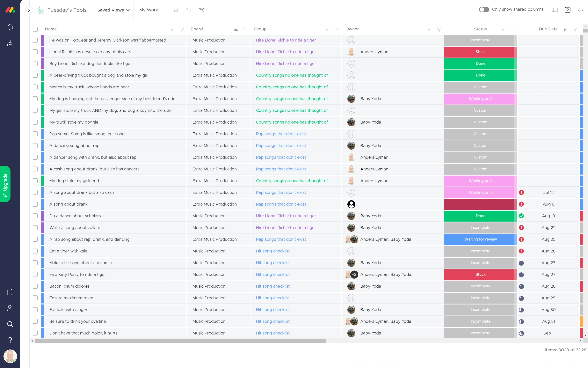The image size is (588, 368).
Task: Click the horizontal scrollbar thumb
Action: point(180,341)
